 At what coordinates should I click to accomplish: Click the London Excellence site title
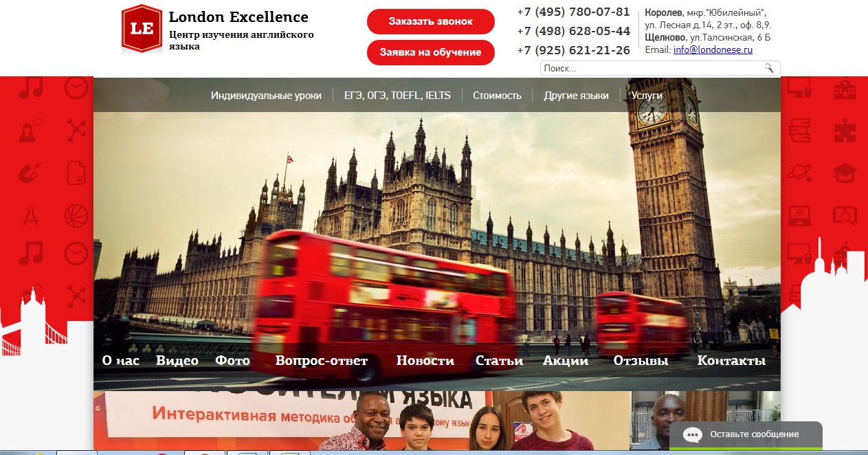coord(238,17)
